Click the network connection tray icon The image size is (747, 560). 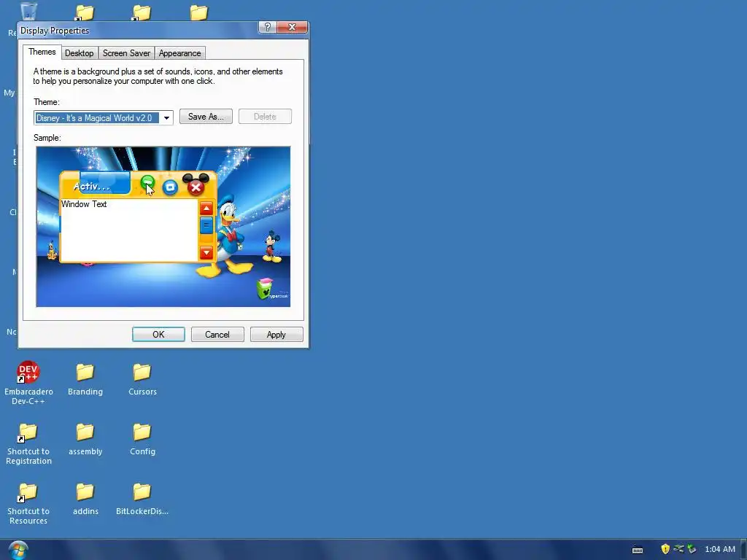pyautogui.click(x=678, y=549)
